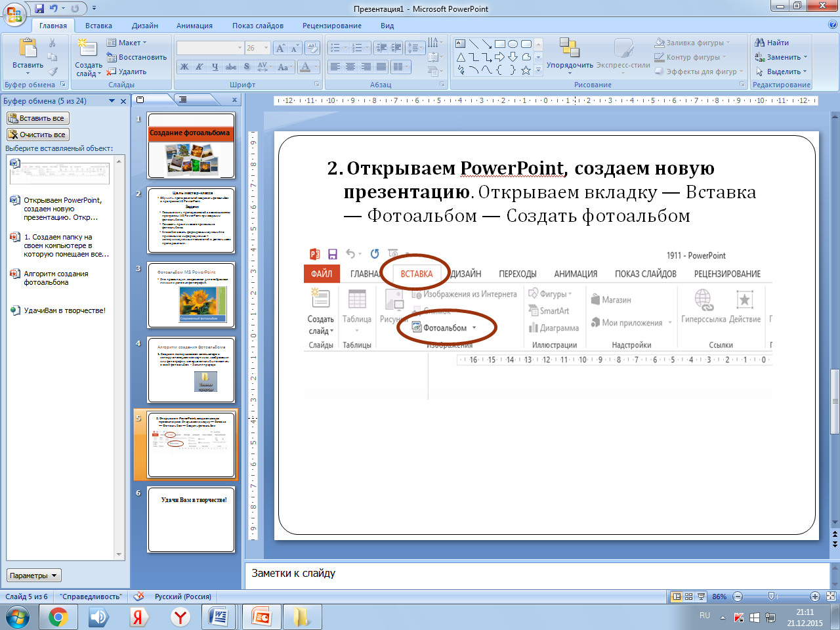Switch to the Анимация tab
This screenshot has width=840, height=630.
tap(194, 26)
